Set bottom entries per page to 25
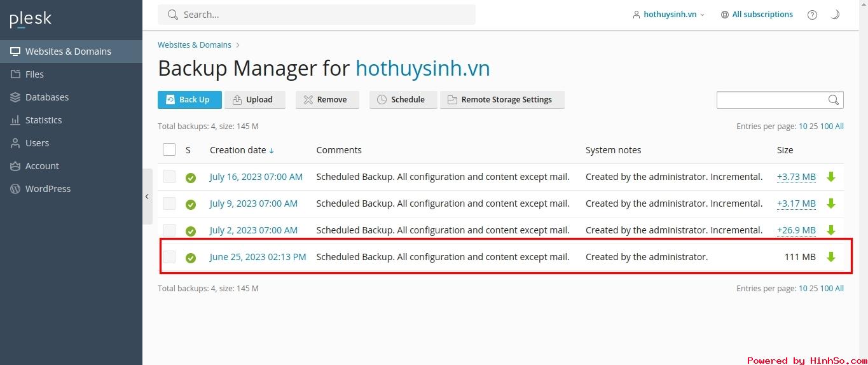This screenshot has height=365, width=868. coord(813,289)
